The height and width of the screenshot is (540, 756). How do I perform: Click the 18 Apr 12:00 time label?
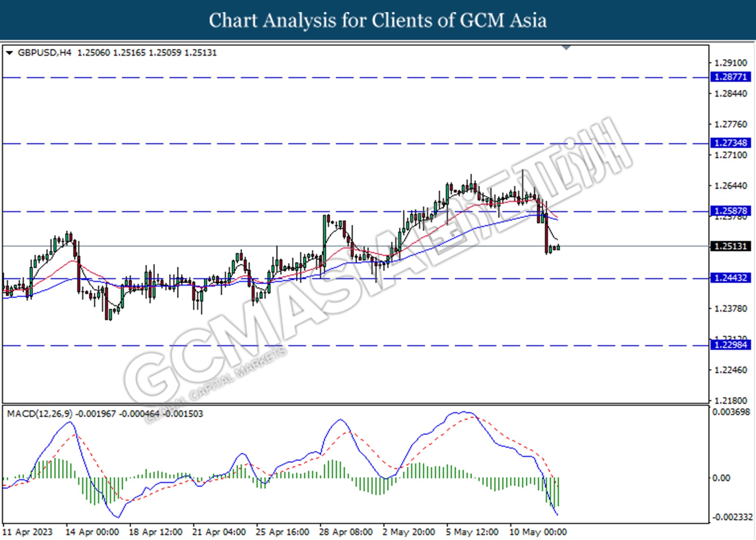click(x=156, y=532)
